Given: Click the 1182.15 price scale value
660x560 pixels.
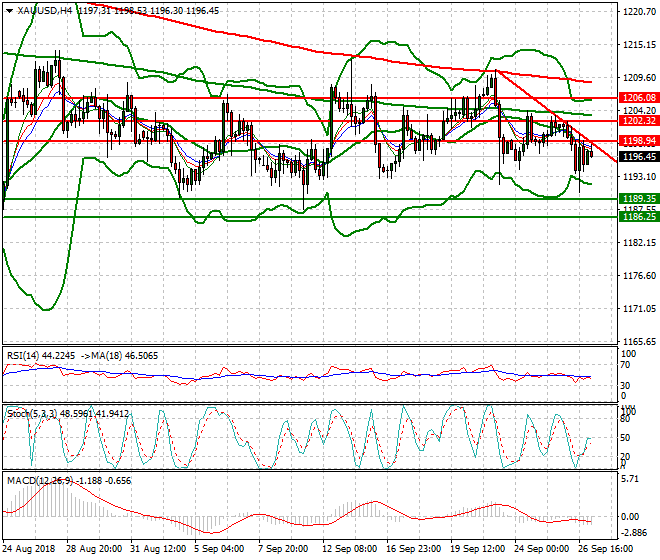Looking at the screenshot, I should point(639,243).
